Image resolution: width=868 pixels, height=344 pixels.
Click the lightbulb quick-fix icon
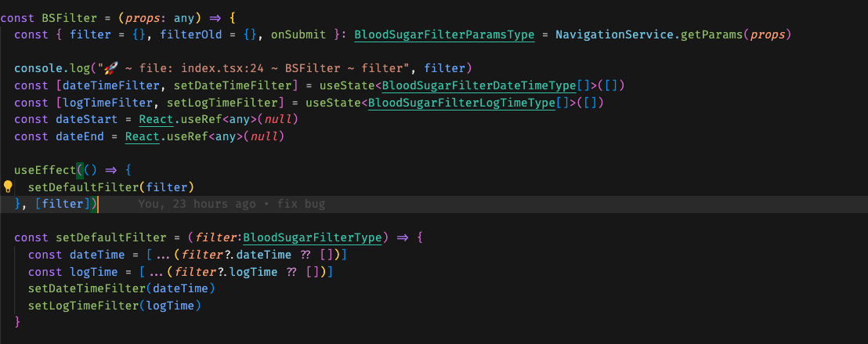click(8, 186)
